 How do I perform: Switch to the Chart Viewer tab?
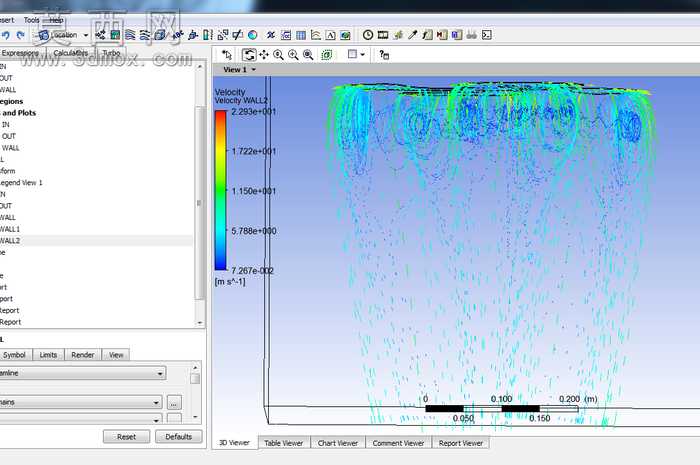(338, 443)
